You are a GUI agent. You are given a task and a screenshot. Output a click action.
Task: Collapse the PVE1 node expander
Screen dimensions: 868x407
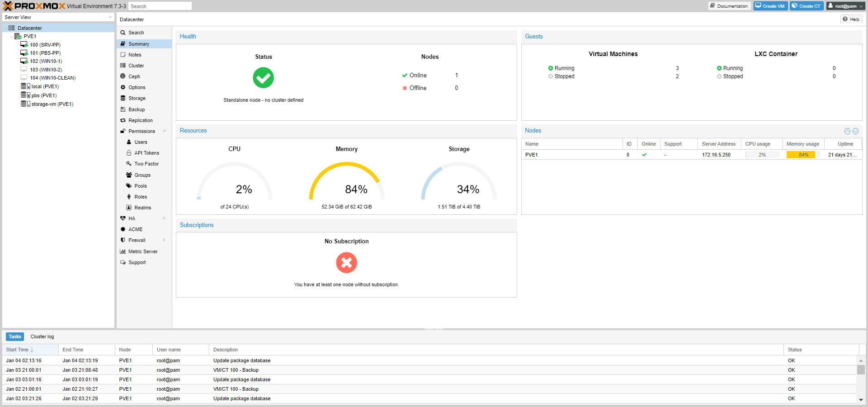click(12, 37)
